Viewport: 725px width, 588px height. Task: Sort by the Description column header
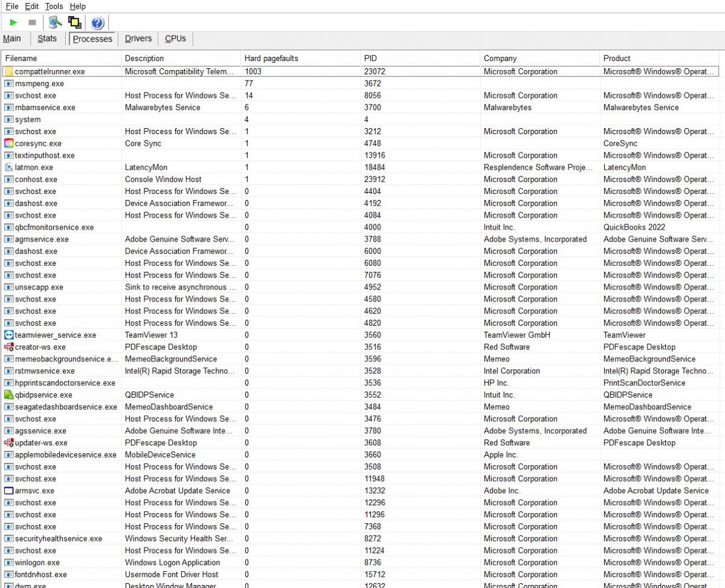point(180,58)
